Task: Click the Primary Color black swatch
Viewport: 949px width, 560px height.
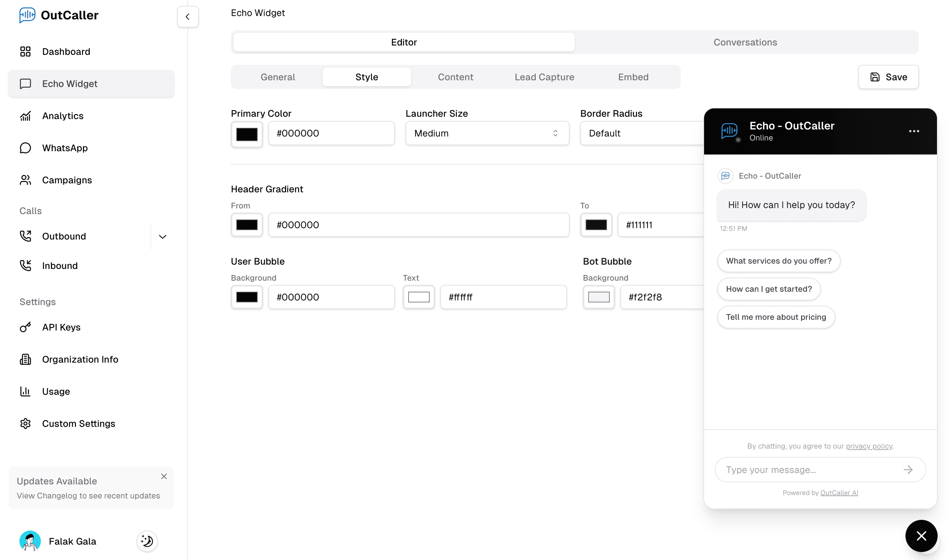Action: point(247,134)
